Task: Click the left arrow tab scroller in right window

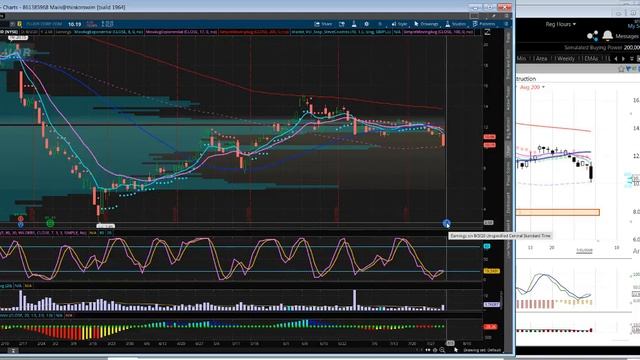Action: (616, 59)
